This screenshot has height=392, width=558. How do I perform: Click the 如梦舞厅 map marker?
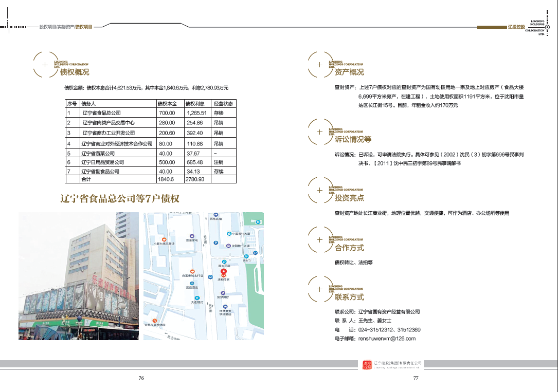point(223,293)
